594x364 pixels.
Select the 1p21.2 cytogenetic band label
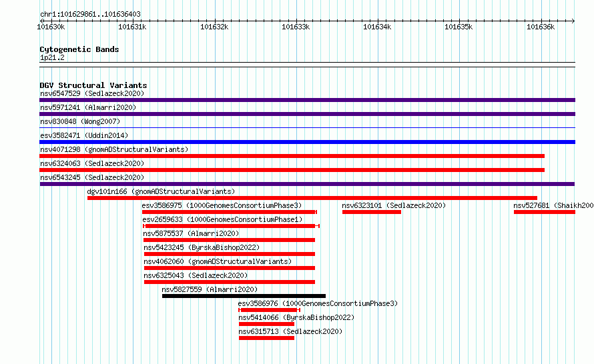52,57
